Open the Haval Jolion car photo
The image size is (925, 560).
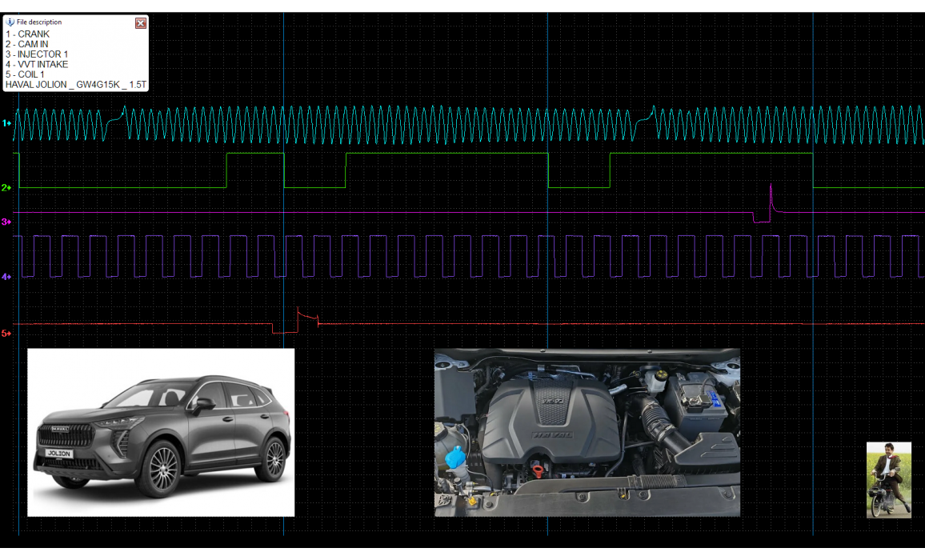[161, 432]
